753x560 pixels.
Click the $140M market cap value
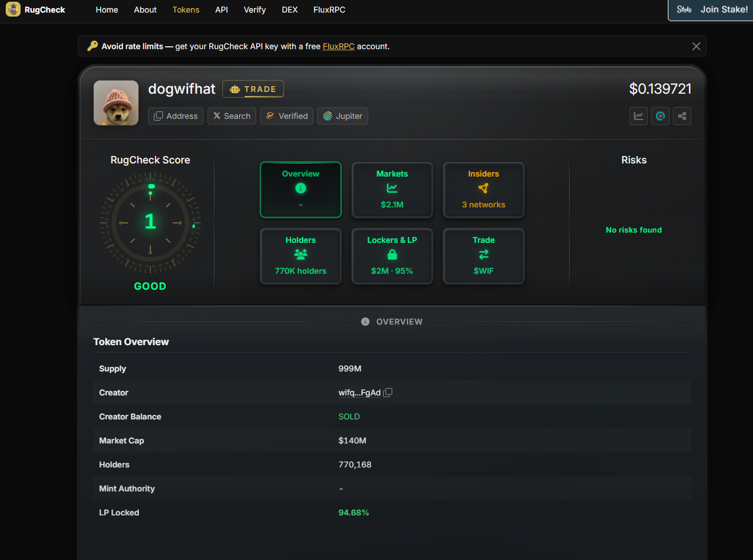[352, 441]
